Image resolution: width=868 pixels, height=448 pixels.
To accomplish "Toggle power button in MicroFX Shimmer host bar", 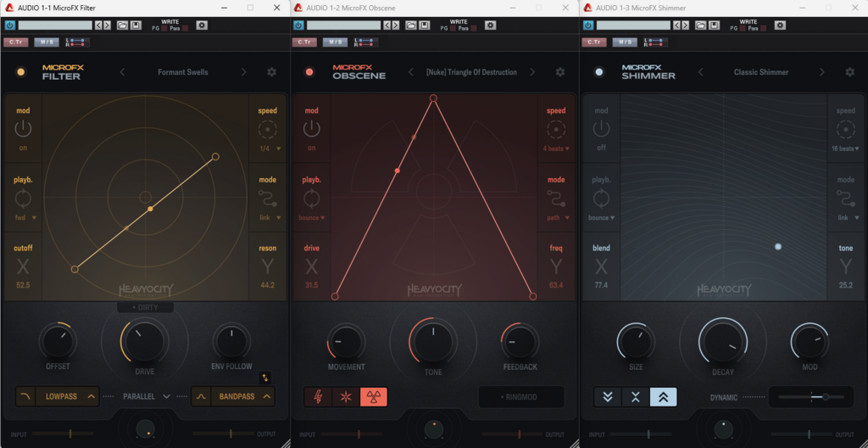I will (x=588, y=25).
